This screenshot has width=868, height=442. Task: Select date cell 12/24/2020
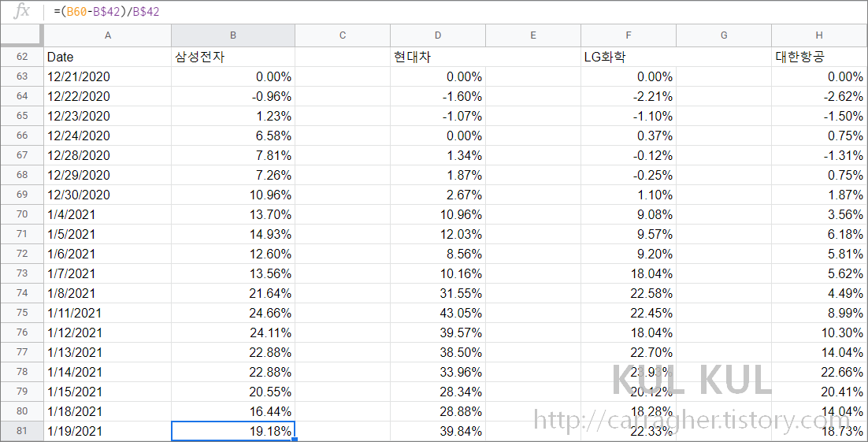tap(107, 136)
